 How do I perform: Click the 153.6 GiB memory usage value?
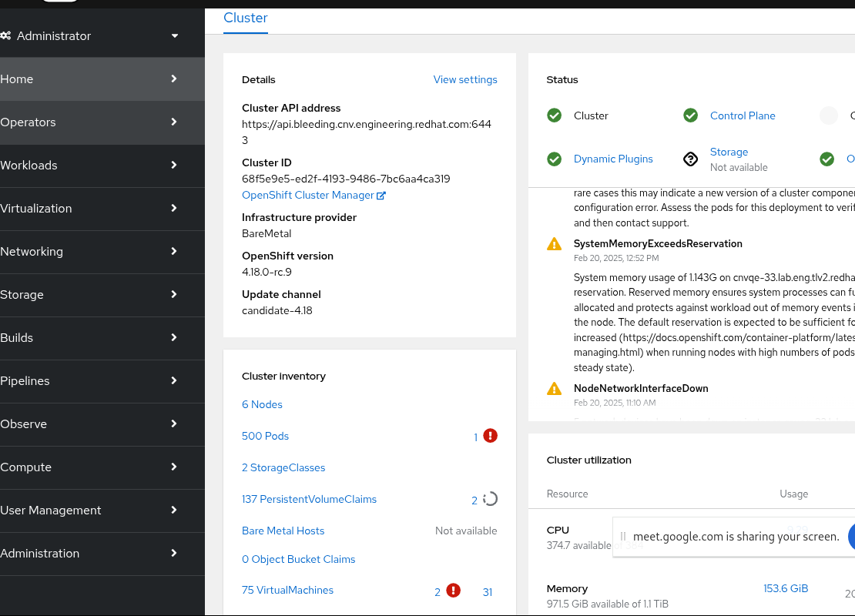click(786, 588)
